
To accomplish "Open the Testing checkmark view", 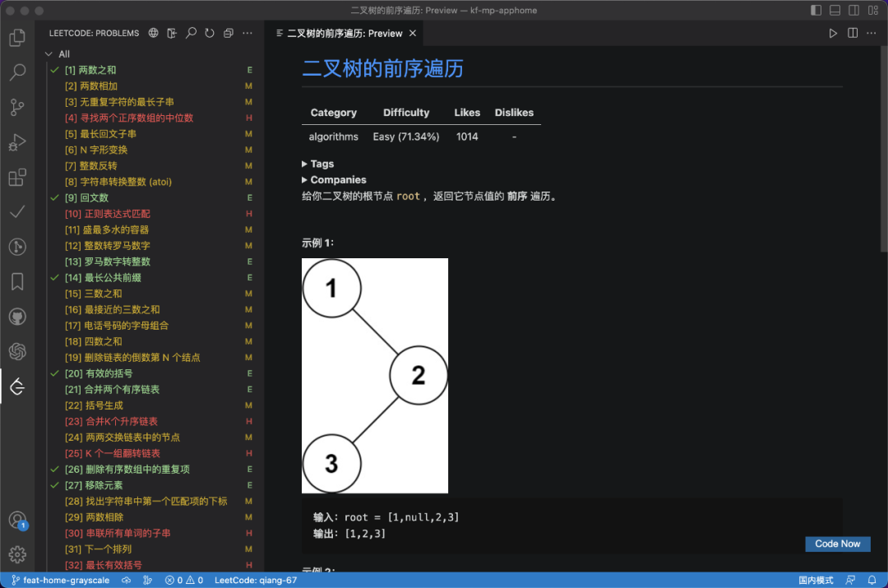I will (x=17, y=212).
